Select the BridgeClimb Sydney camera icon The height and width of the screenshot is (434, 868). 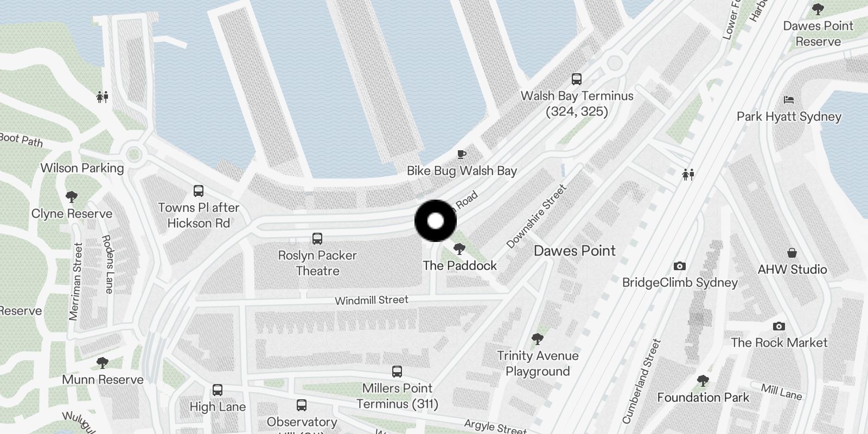[679, 266]
